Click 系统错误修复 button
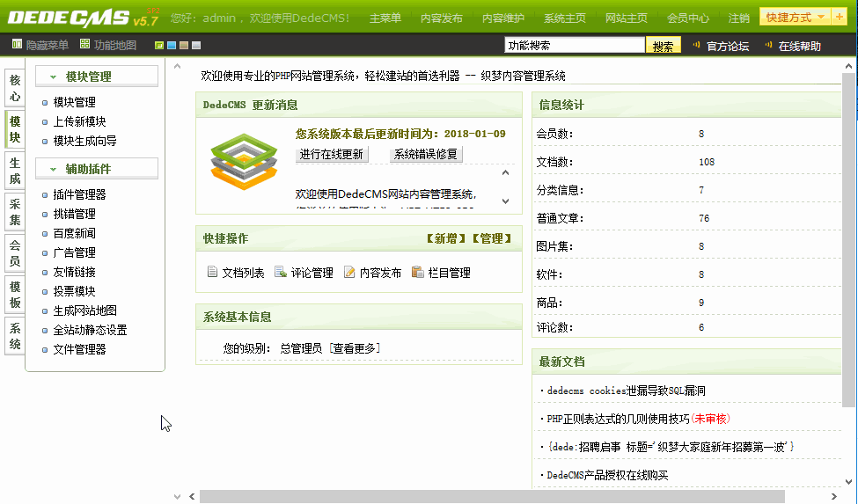The height and width of the screenshot is (504, 858). click(426, 154)
